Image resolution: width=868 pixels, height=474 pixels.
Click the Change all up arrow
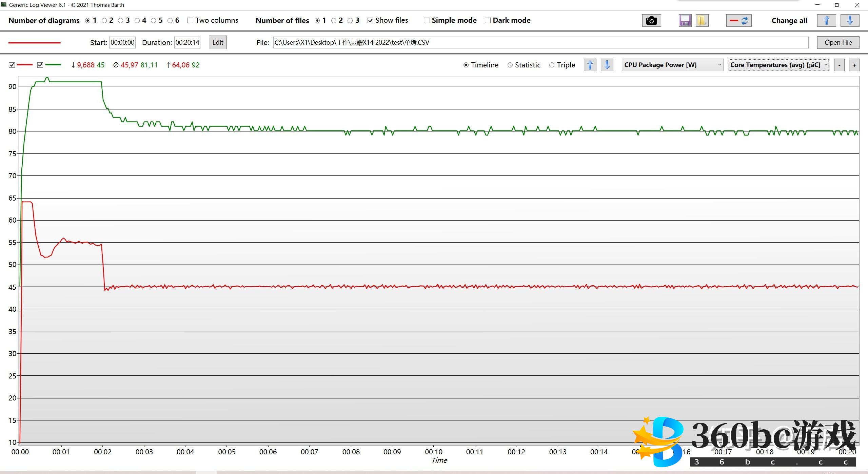(x=826, y=21)
